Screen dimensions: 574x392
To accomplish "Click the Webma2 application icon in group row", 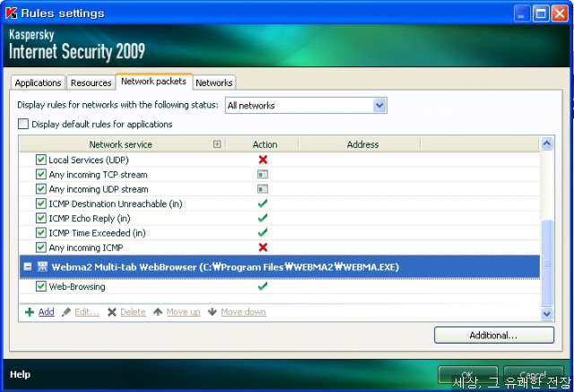I will point(42,266).
